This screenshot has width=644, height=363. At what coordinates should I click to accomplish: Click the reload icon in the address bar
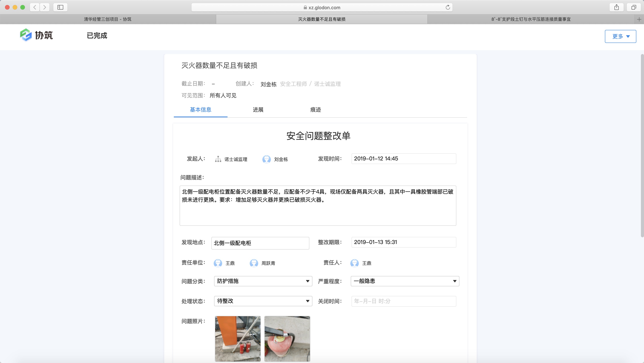448,7
